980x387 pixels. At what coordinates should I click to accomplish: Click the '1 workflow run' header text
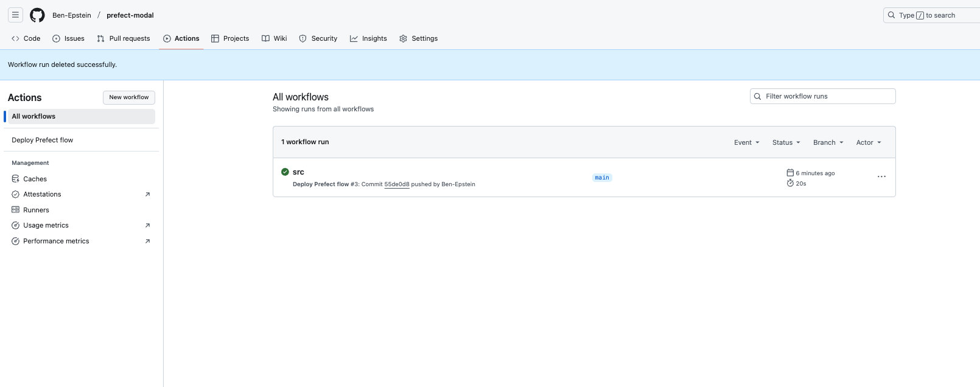[305, 142]
